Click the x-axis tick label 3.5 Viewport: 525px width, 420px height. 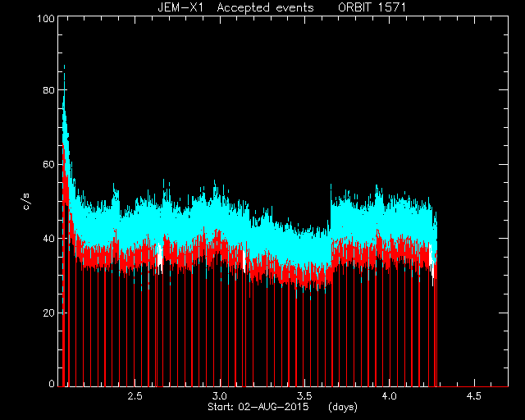click(304, 396)
